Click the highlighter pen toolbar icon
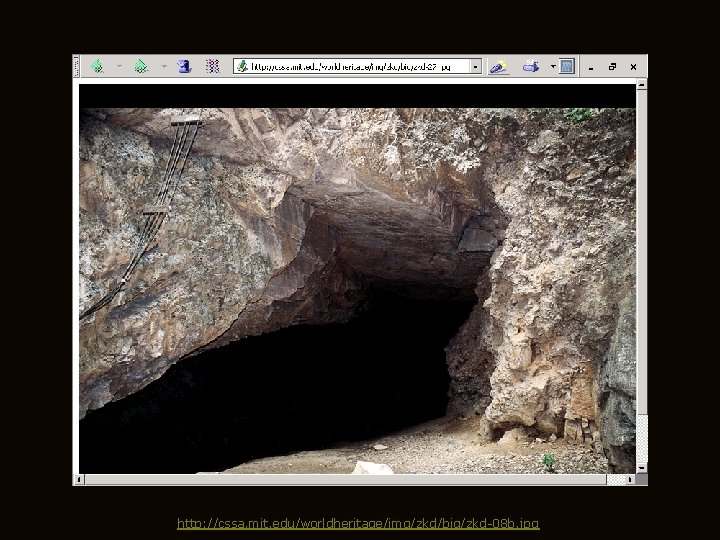The width and height of the screenshot is (720, 540). (x=499, y=67)
